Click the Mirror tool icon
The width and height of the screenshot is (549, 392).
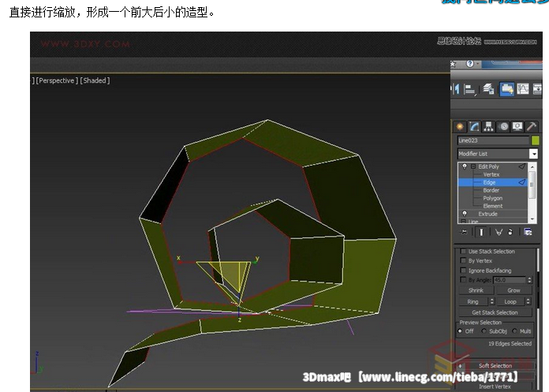(455, 89)
